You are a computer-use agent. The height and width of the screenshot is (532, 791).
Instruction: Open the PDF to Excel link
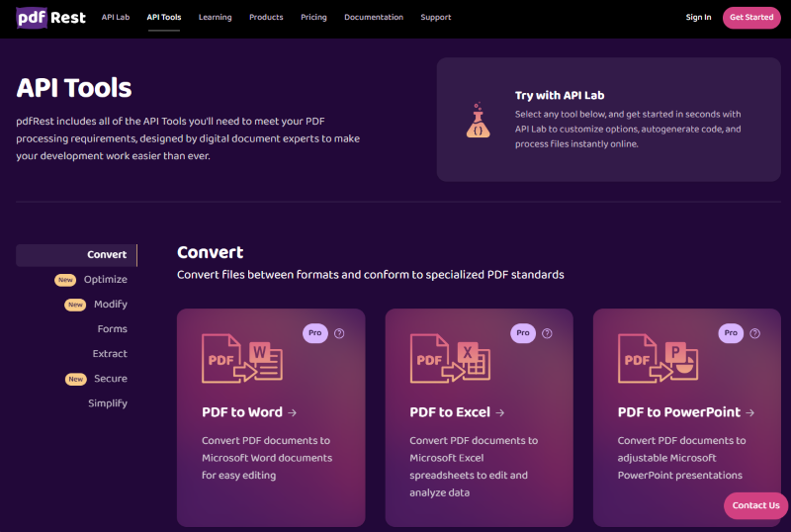[x=457, y=412]
